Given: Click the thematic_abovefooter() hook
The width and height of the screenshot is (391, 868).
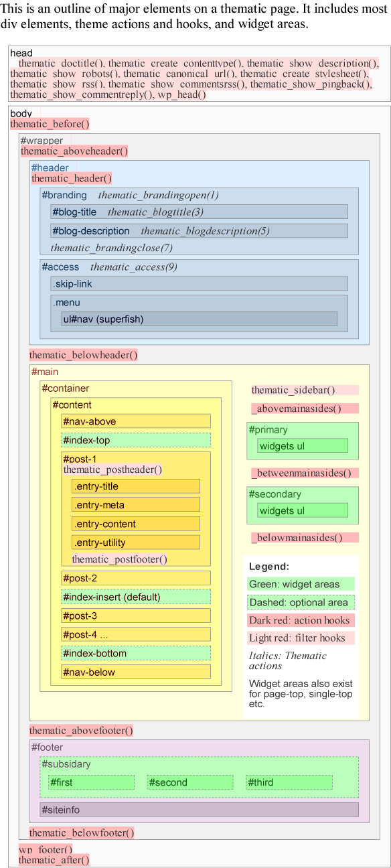Looking at the screenshot, I should [81, 731].
